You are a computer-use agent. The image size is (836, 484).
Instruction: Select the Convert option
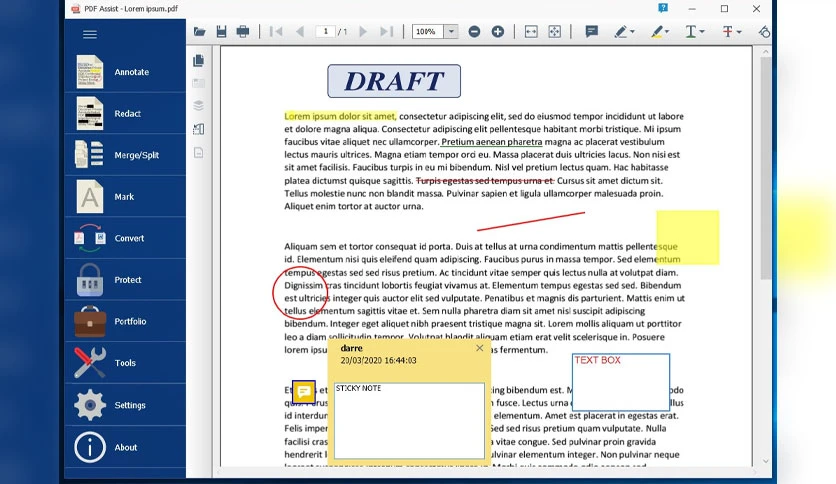[x=125, y=238]
